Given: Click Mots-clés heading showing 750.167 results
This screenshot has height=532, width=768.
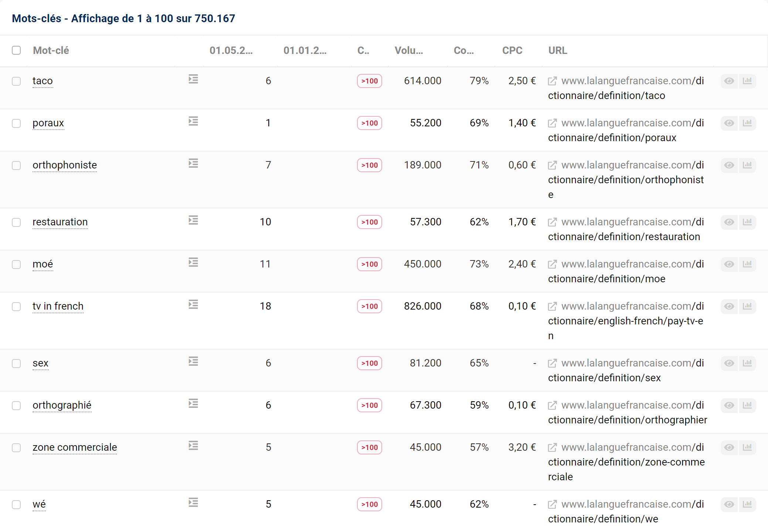Looking at the screenshot, I should tap(123, 18).
